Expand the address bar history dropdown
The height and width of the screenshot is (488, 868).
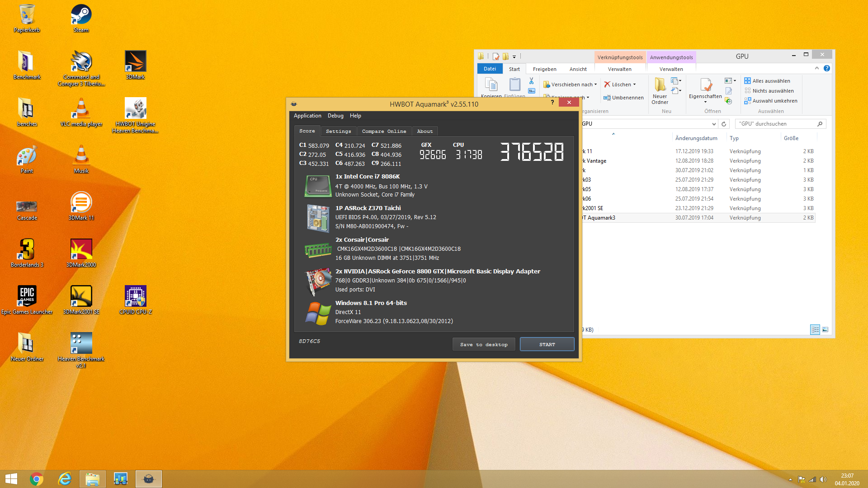(714, 124)
